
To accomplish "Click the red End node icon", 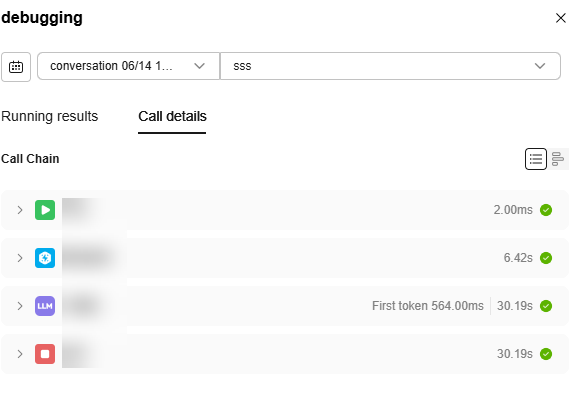I will pyautogui.click(x=45, y=354).
